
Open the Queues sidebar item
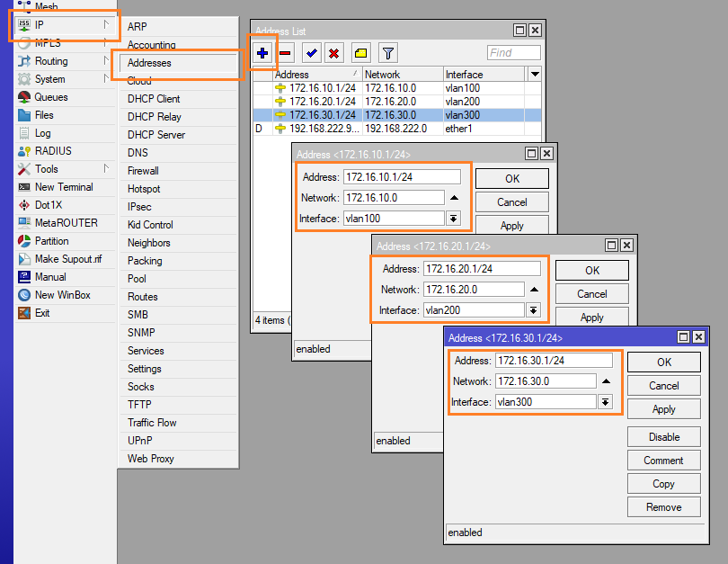tap(50, 97)
